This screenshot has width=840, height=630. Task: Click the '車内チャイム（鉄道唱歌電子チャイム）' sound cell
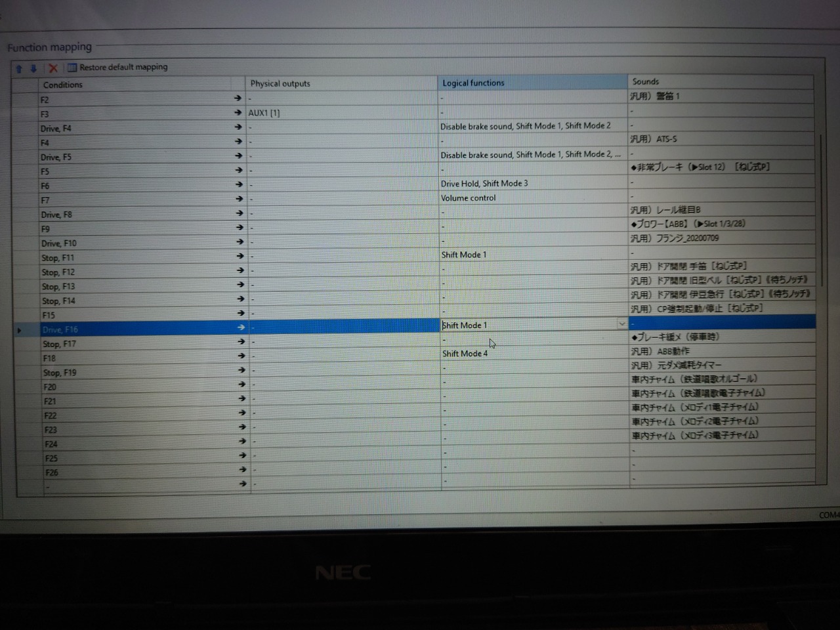[722, 394]
